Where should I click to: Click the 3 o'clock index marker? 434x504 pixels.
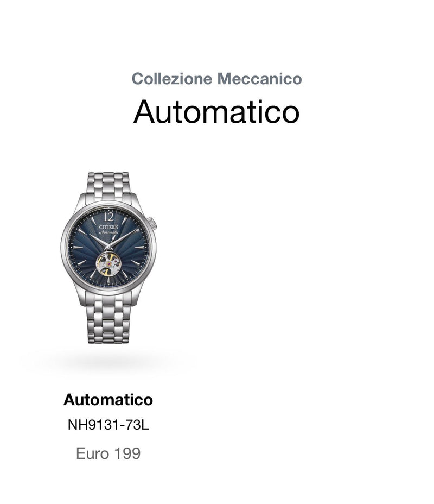pos(140,247)
